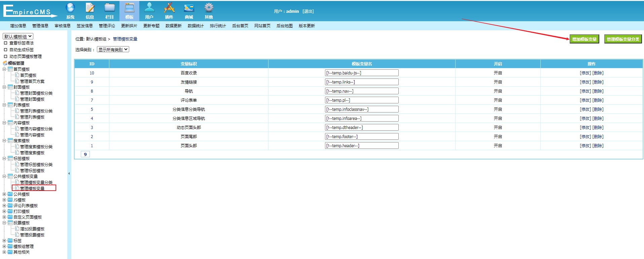Image resolution: width=644 pixels, height=259 pixels.
Task: Collapse the 列表模板 tree node
Action: pyautogui.click(x=4, y=105)
